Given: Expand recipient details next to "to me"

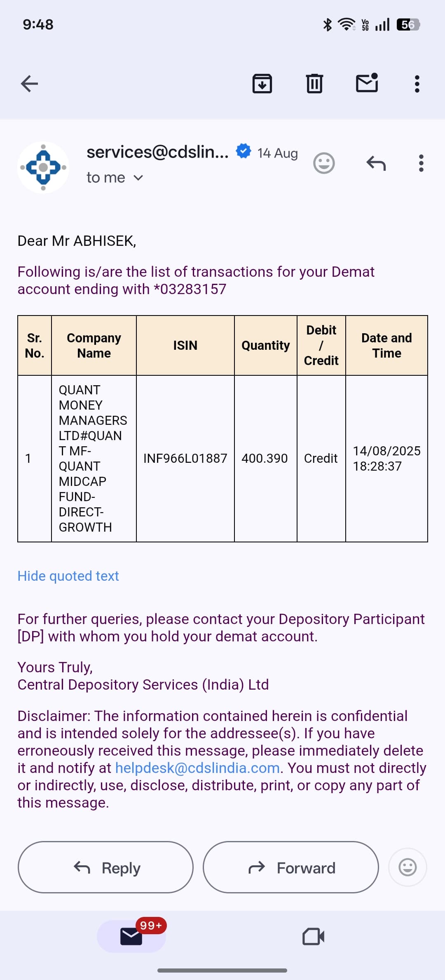Looking at the screenshot, I should tap(138, 178).
